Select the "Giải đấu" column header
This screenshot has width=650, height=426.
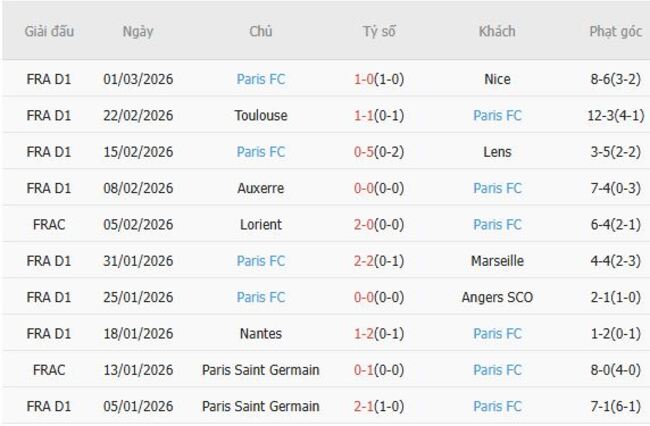tap(48, 31)
